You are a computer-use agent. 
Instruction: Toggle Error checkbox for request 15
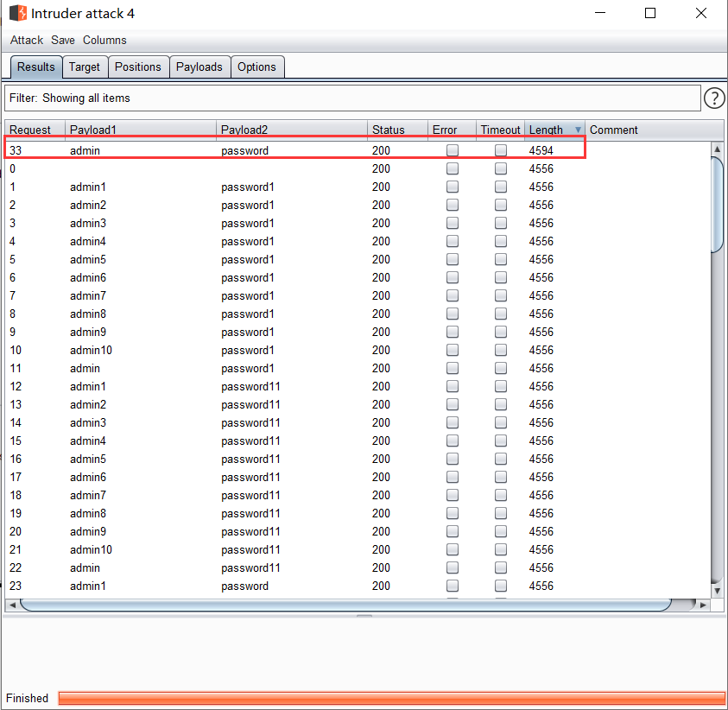453,441
